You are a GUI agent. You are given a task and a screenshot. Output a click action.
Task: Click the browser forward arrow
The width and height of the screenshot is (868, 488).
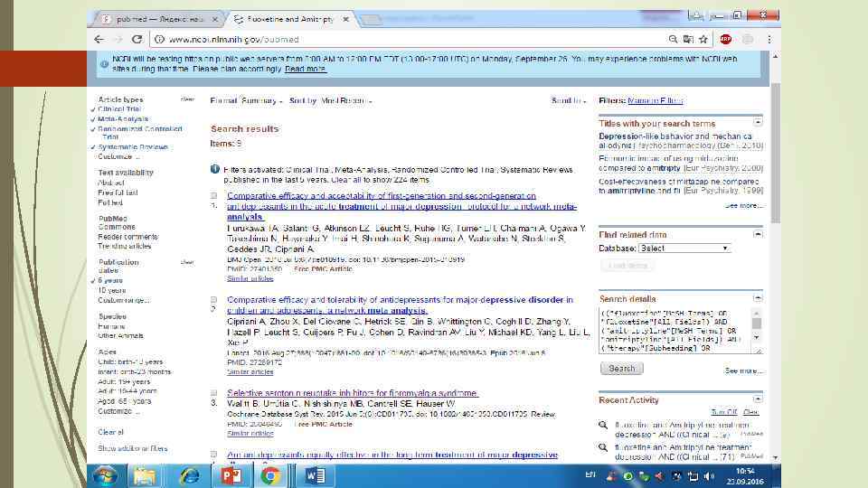click(118, 39)
